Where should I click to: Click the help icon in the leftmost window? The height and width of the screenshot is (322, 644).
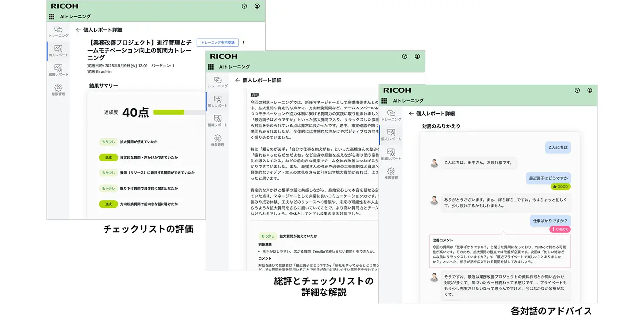244,6
